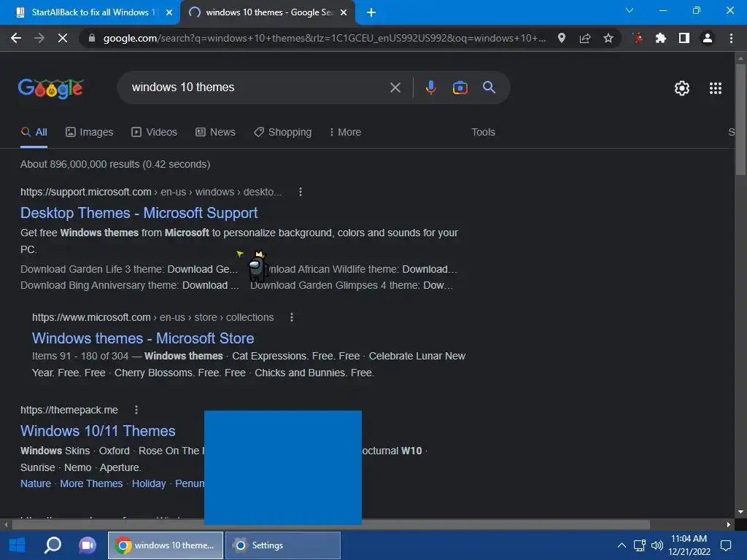The width and height of the screenshot is (747, 560).
Task: Select the All results tab
Action: pos(34,133)
